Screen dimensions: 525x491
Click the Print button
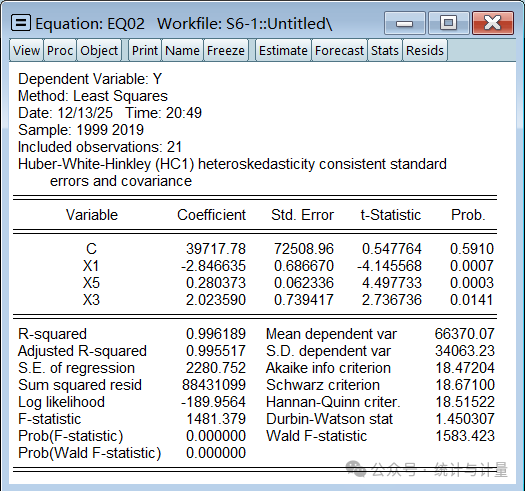[x=145, y=51]
